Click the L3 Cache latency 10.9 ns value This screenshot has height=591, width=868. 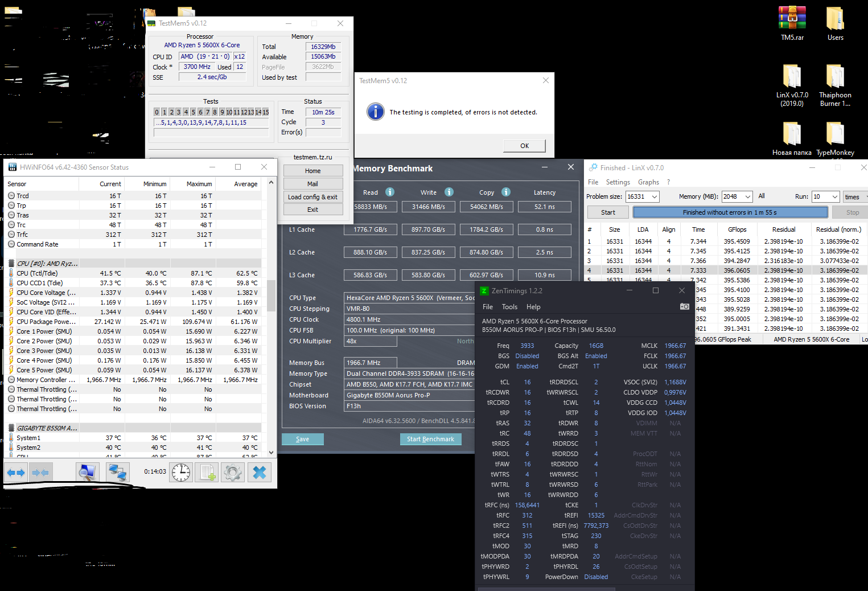point(544,275)
